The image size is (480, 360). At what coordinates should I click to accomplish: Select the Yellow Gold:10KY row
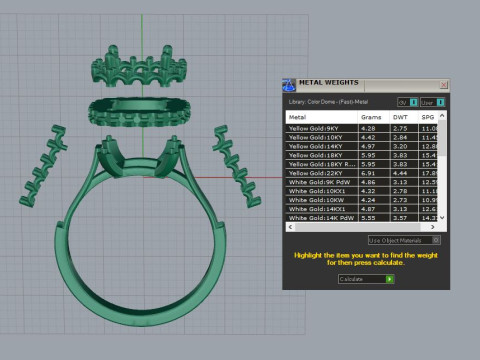click(x=362, y=137)
